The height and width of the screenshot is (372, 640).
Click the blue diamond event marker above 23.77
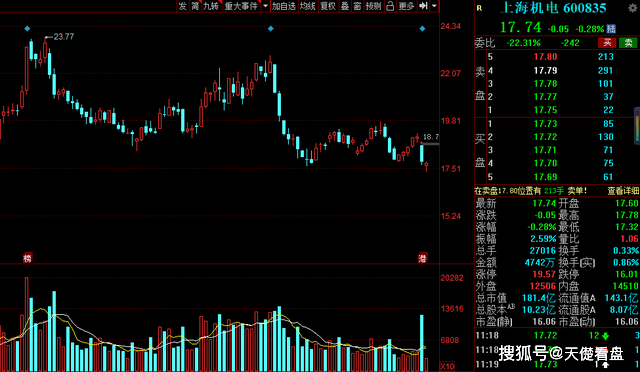[x=27, y=29]
